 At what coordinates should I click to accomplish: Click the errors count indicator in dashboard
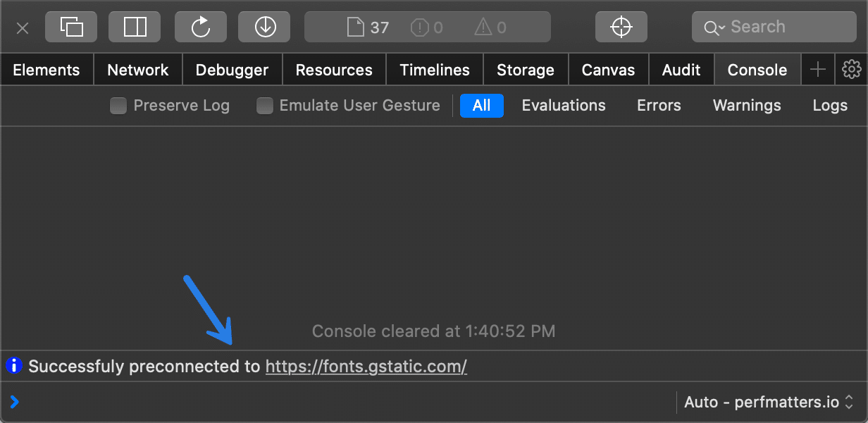click(427, 27)
